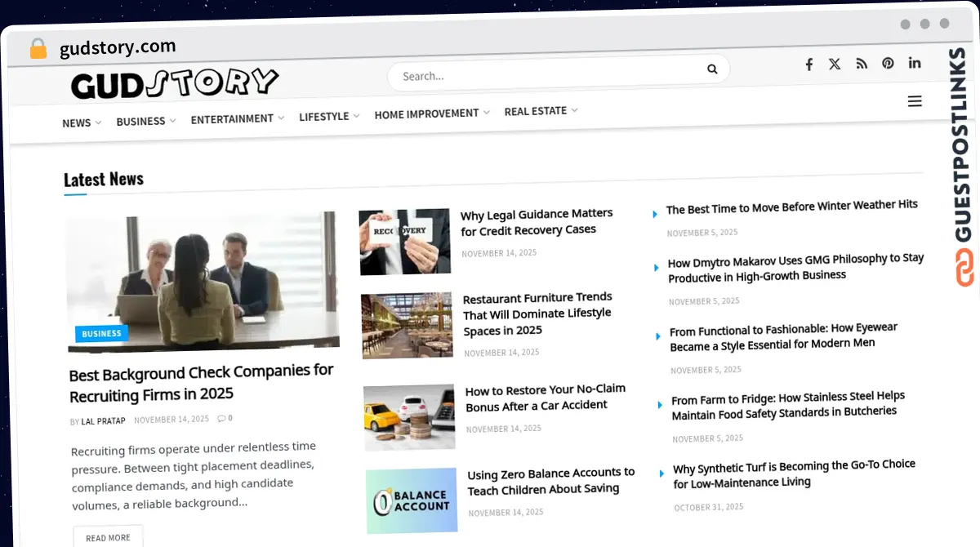This screenshot has width=980, height=547.
Task: Click the zero balance account article thumbnail
Action: tap(412, 500)
